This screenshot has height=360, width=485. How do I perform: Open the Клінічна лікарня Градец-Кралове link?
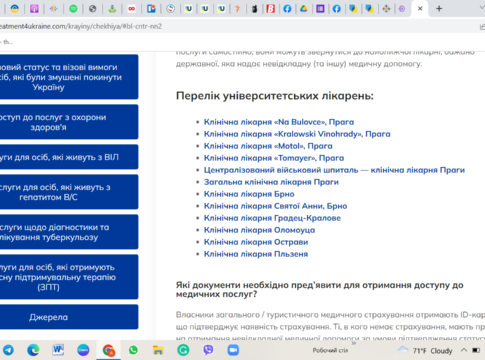pyautogui.click(x=272, y=218)
